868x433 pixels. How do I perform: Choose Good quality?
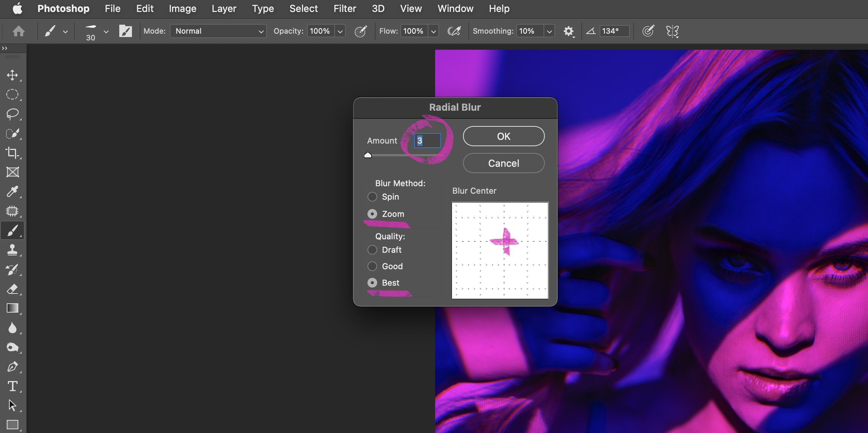pos(372,266)
